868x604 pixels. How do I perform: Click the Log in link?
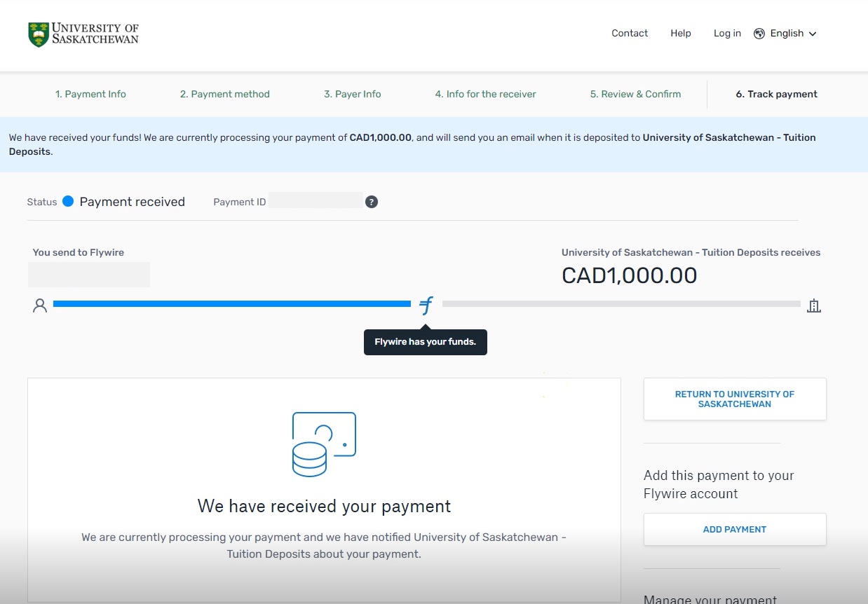click(x=727, y=33)
